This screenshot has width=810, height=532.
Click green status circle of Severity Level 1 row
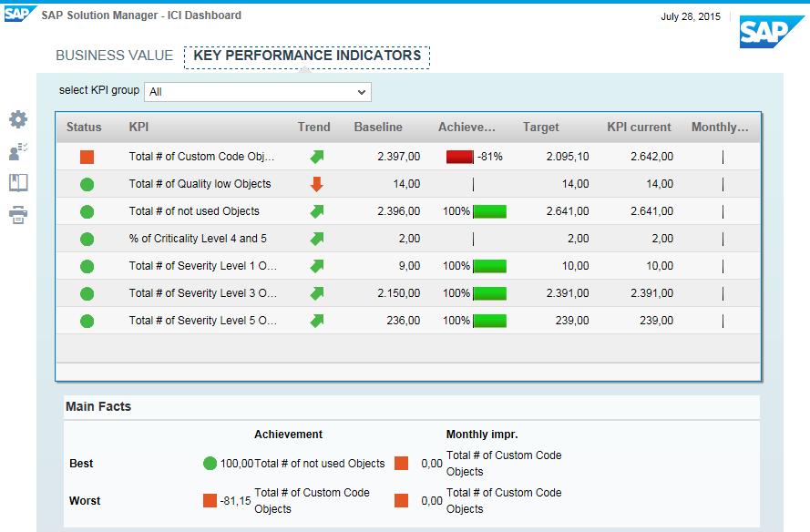coord(87,267)
